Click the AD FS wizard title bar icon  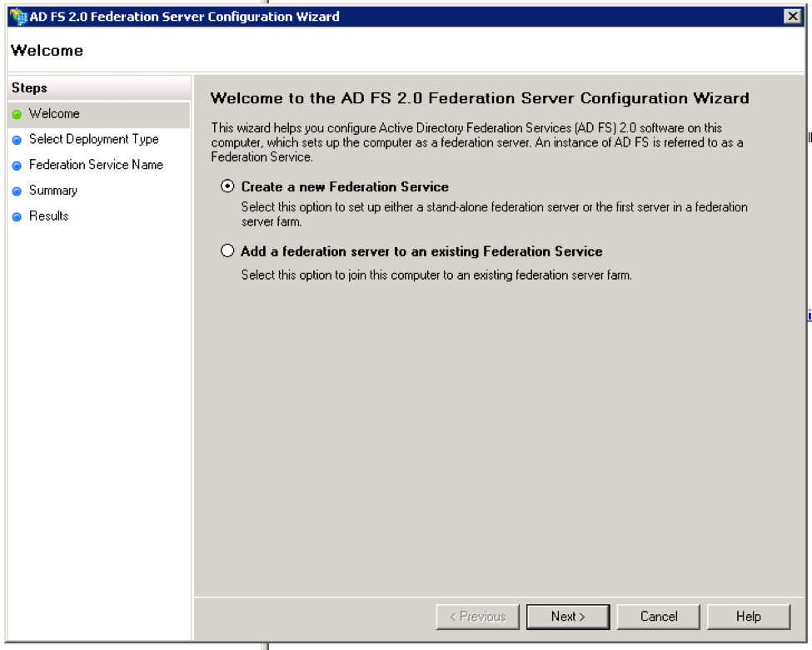[18, 17]
